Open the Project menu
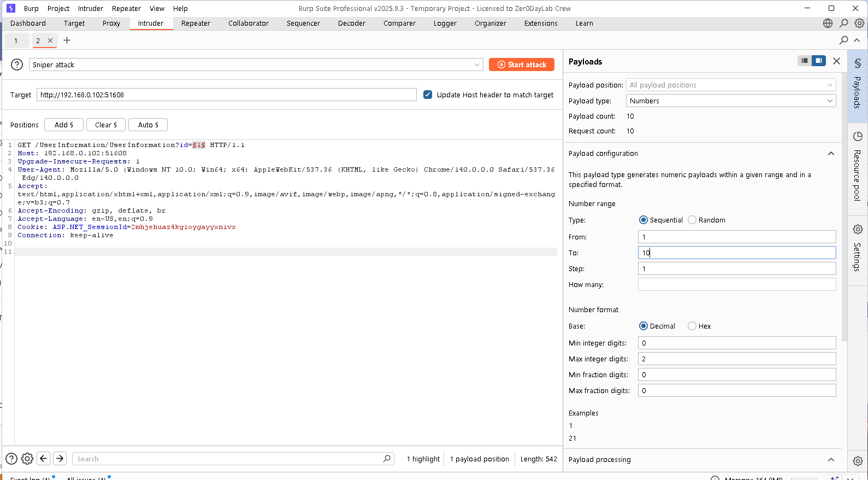Image resolution: width=868 pixels, height=480 pixels. [x=58, y=8]
